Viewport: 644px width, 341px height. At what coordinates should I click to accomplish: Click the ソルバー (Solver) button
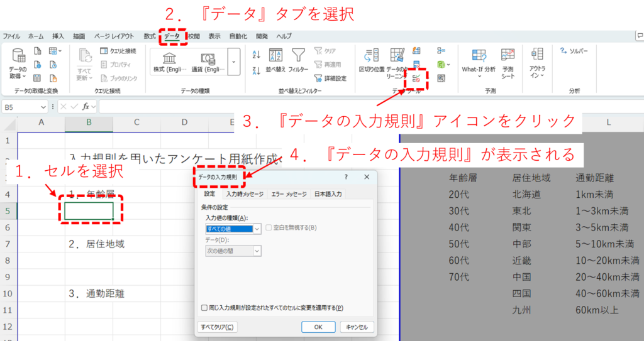click(x=574, y=51)
